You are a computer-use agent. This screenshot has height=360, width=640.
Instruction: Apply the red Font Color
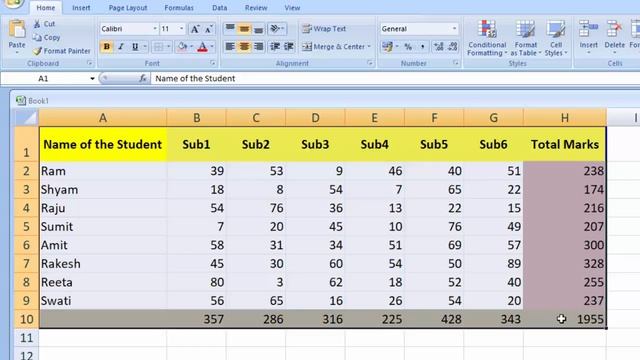202,47
